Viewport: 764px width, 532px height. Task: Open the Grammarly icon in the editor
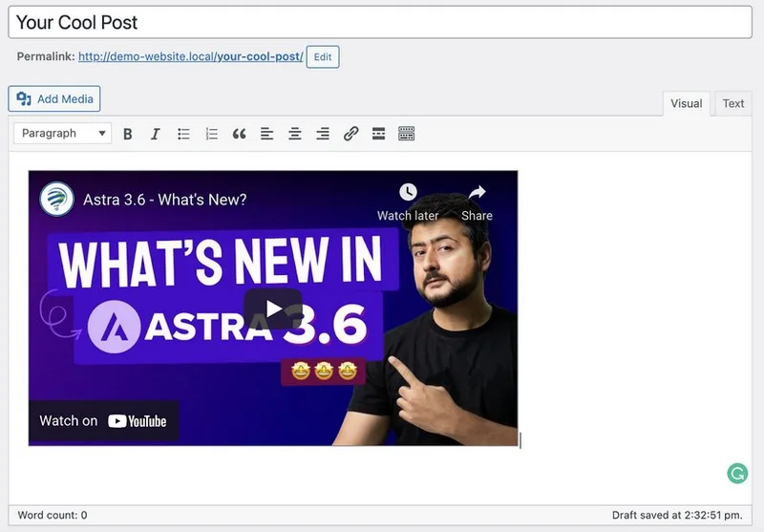pos(737,474)
